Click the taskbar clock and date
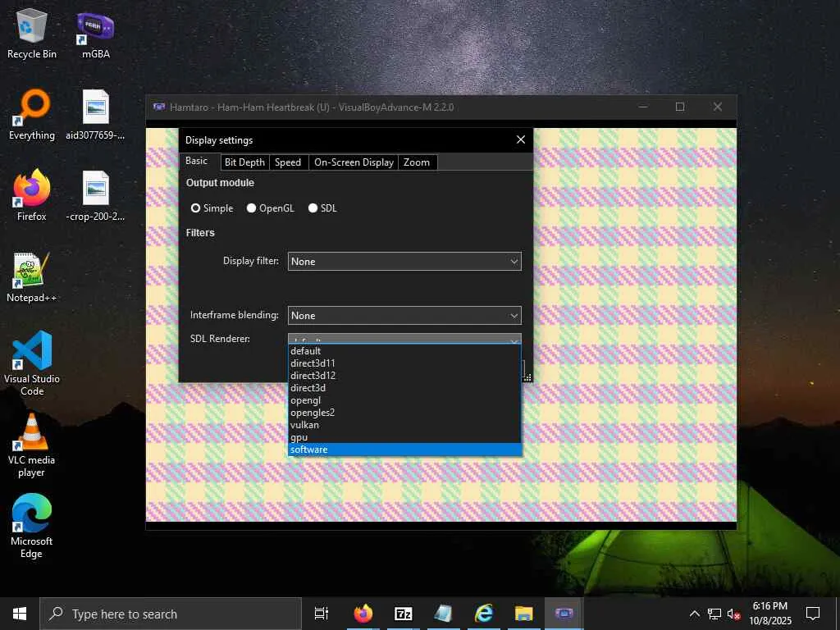The height and width of the screenshot is (630, 840). click(770, 614)
